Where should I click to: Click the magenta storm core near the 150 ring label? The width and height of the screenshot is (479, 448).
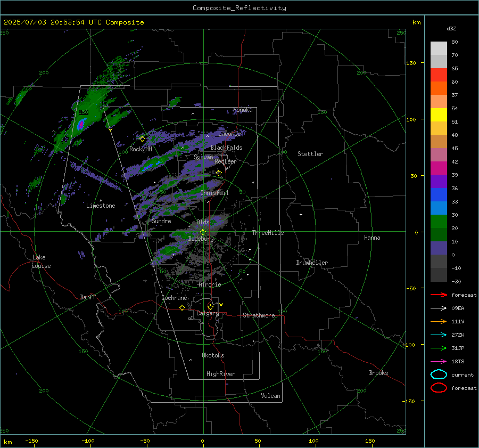click(81, 125)
